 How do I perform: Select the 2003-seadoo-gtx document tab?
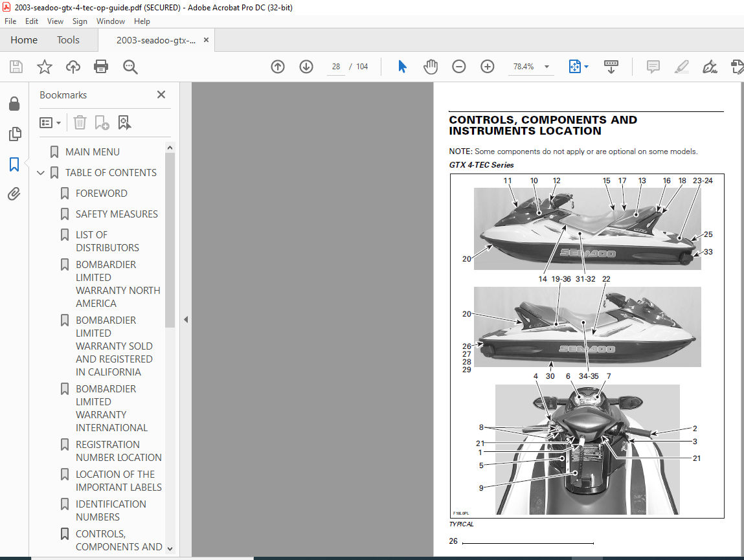point(155,40)
